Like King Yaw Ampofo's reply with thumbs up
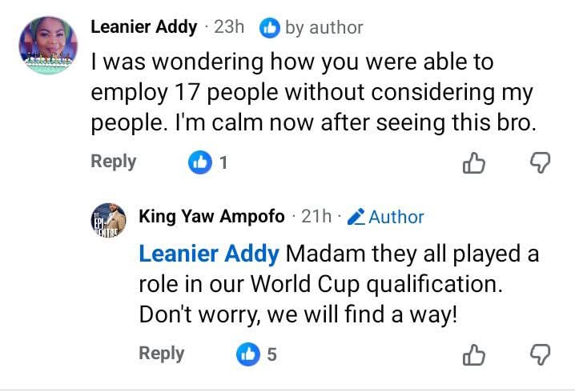 475,354
